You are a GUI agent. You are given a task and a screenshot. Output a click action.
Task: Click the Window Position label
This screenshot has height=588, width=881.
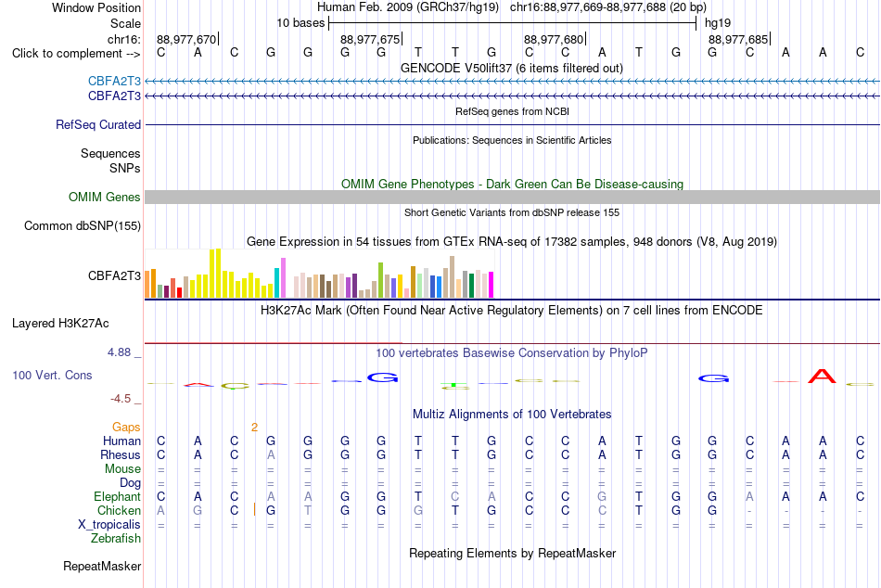tap(96, 7)
